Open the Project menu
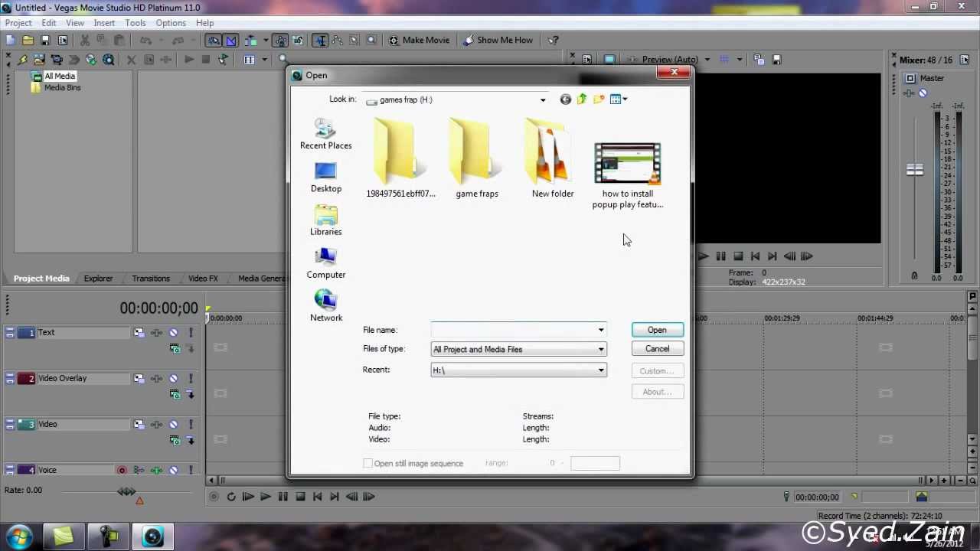This screenshot has height=551, width=980. click(x=18, y=23)
